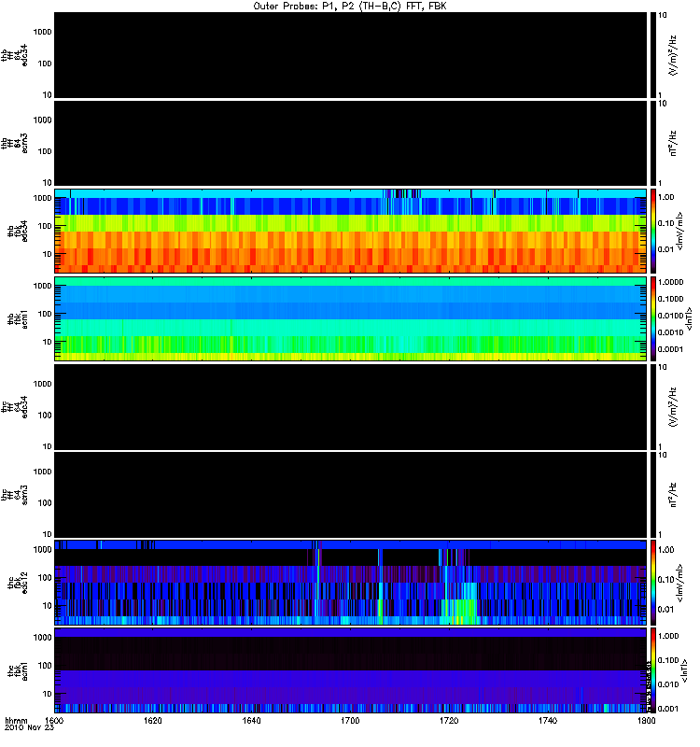Click the plot title "Outer Probes: P1, P2 (TH-B,C) FFT, FBK"
700x747 pixels.
[350, 7]
